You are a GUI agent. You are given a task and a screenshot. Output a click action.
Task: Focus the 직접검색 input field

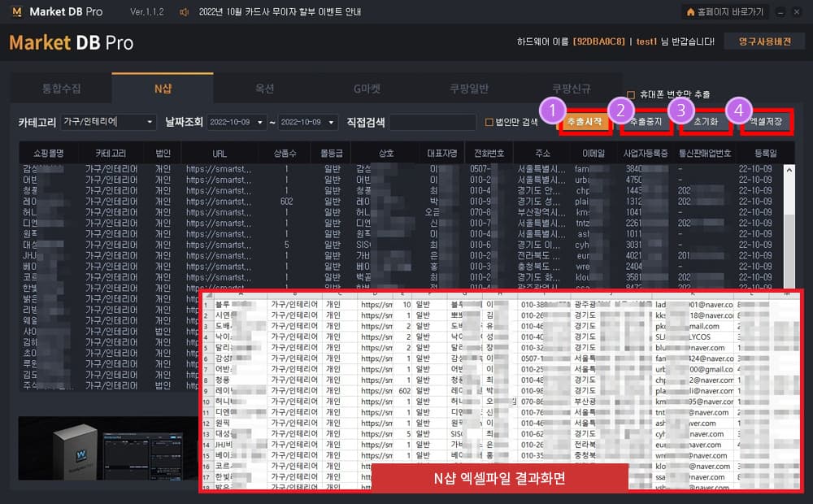point(433,123)
